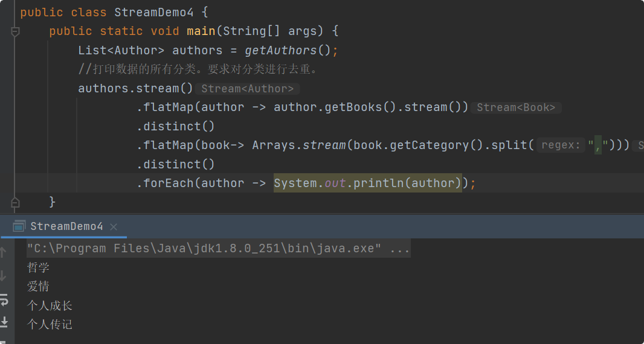Collapse the main method using fold marker
The image size is (644, 344).
pos(15,31)
